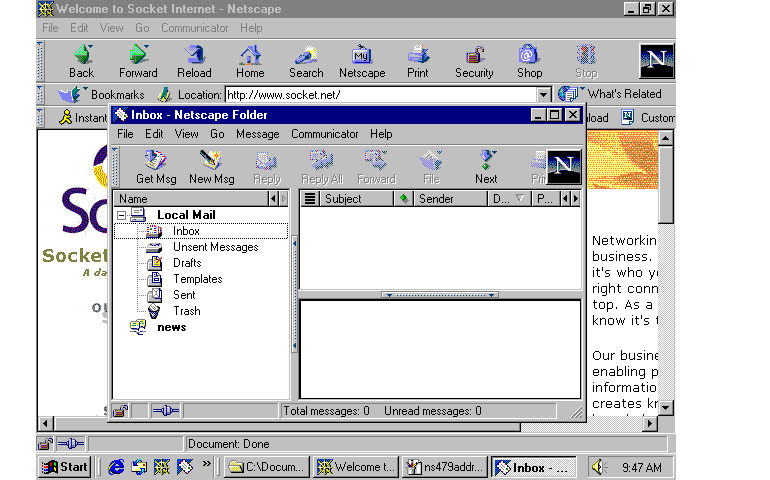Click the Forward icon in Inbox window
Viewport: 770px width, 480px height.
coord(376,168)
